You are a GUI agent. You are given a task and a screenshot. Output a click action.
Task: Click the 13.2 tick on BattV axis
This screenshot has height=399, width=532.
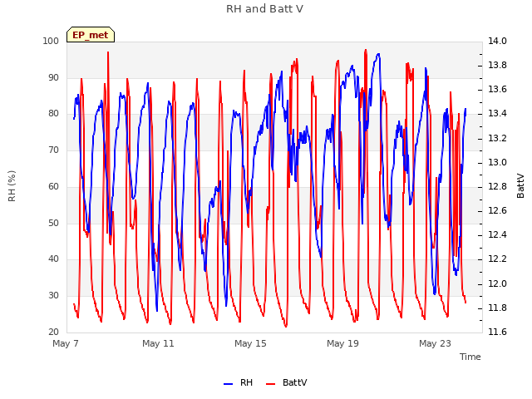pyautogui.click(x=497, y=139)
